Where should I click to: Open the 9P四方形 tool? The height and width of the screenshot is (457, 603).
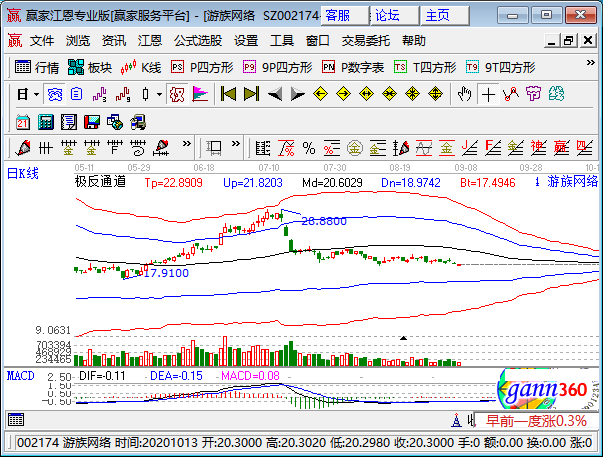278,67
